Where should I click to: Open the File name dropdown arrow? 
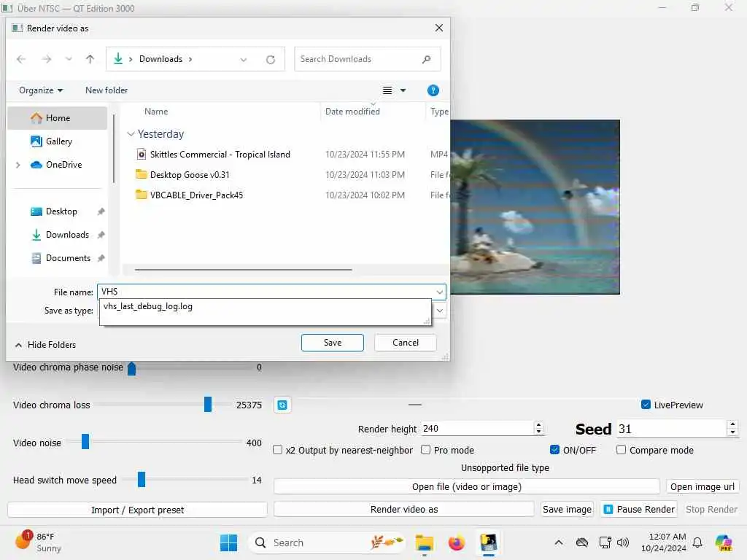439,292
